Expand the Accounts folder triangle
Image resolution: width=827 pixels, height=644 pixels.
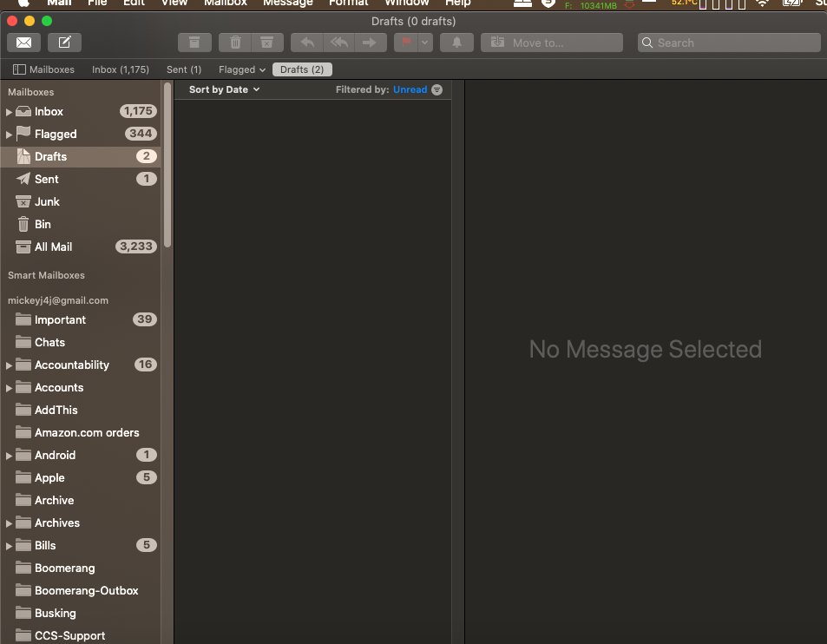pos(9,388)
